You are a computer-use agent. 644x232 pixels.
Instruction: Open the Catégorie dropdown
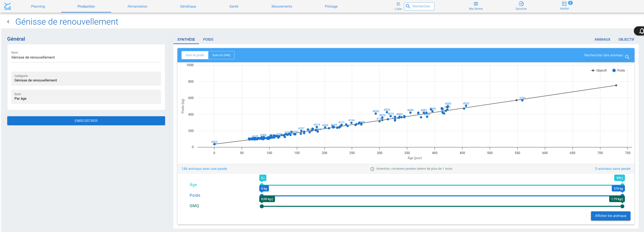tap(86, 78)
